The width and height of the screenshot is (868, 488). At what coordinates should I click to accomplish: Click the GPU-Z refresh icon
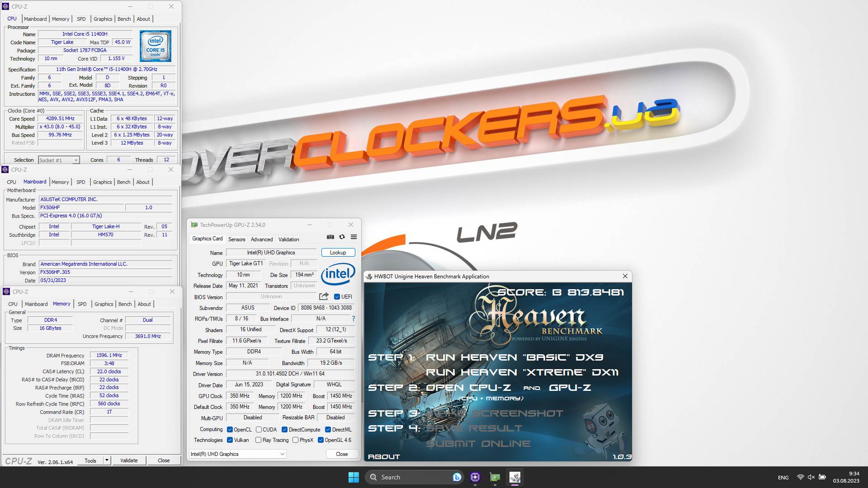tap(342, 237)
